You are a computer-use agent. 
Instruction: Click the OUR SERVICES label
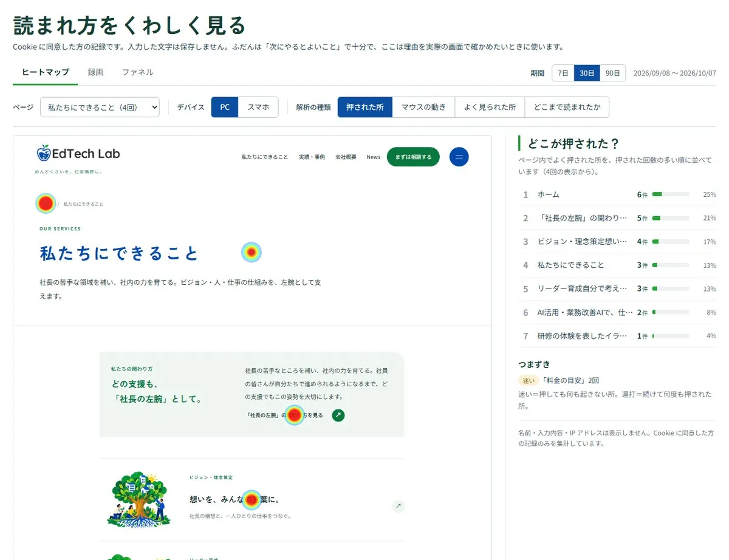(x=60, y=229)
